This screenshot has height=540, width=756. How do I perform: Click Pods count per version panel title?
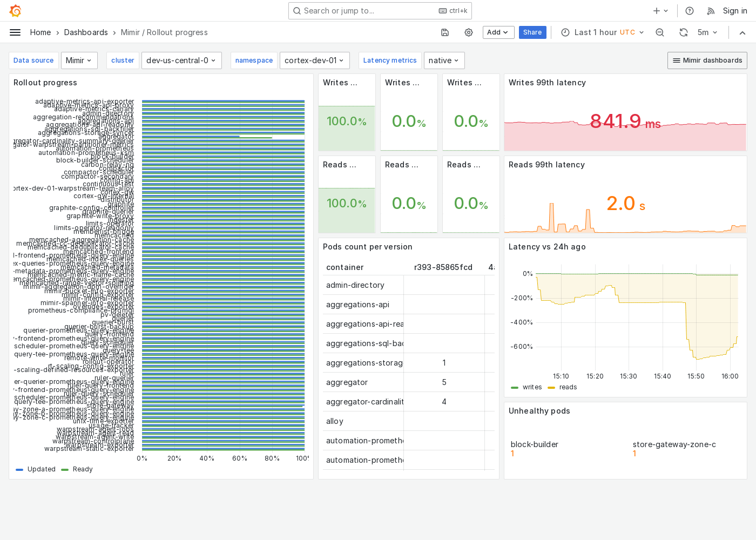click(x=368, y=247)
